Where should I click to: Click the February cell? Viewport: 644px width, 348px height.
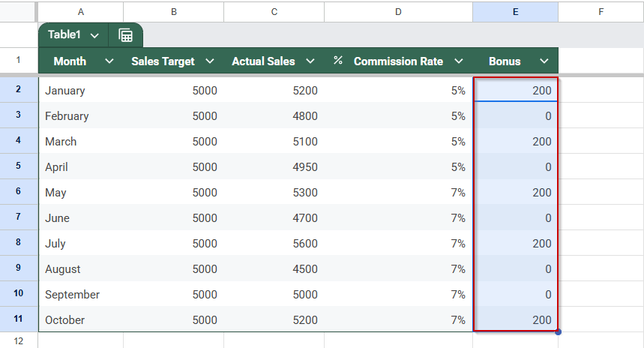pyautogui.click(x=81, y=115)
